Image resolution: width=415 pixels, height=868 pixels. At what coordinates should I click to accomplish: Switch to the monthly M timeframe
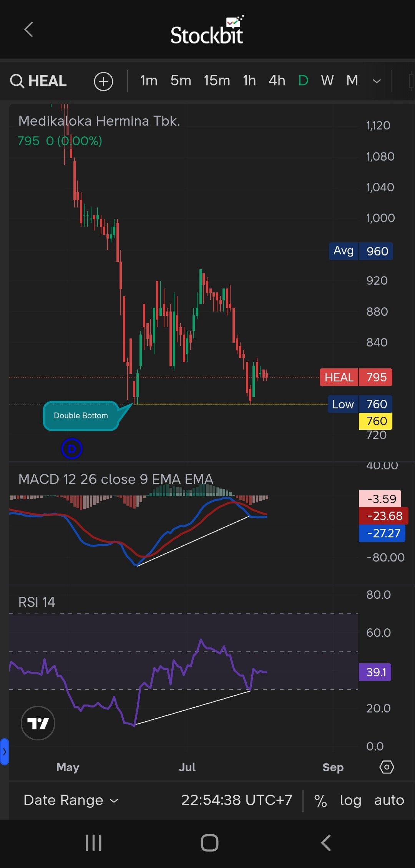(352, 81)
